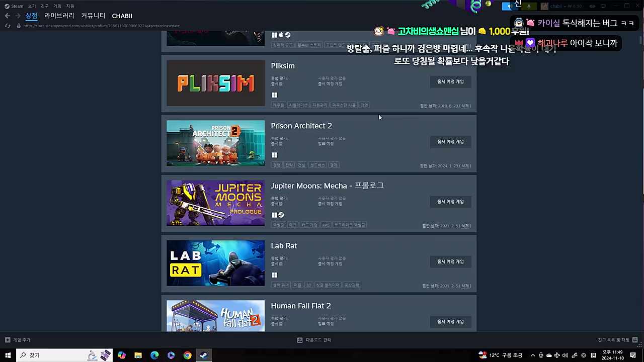Open the Lab Rat title link
This screenshot has height=362, width=644.
(284, 246)
